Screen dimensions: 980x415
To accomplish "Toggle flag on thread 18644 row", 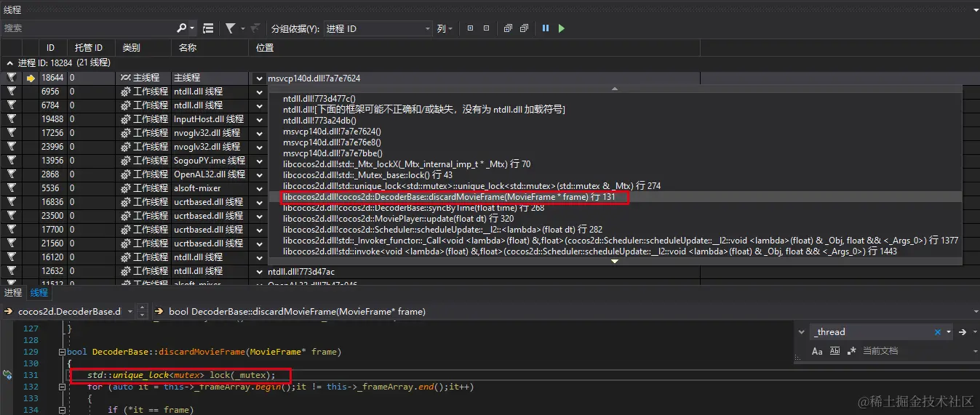I will coord(11,78).
